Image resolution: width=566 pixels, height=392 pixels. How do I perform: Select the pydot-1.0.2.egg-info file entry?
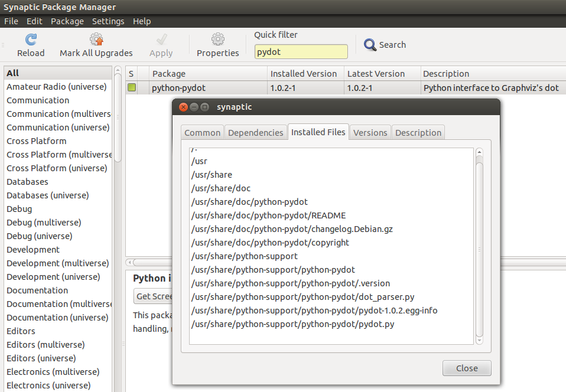(314, 311)
